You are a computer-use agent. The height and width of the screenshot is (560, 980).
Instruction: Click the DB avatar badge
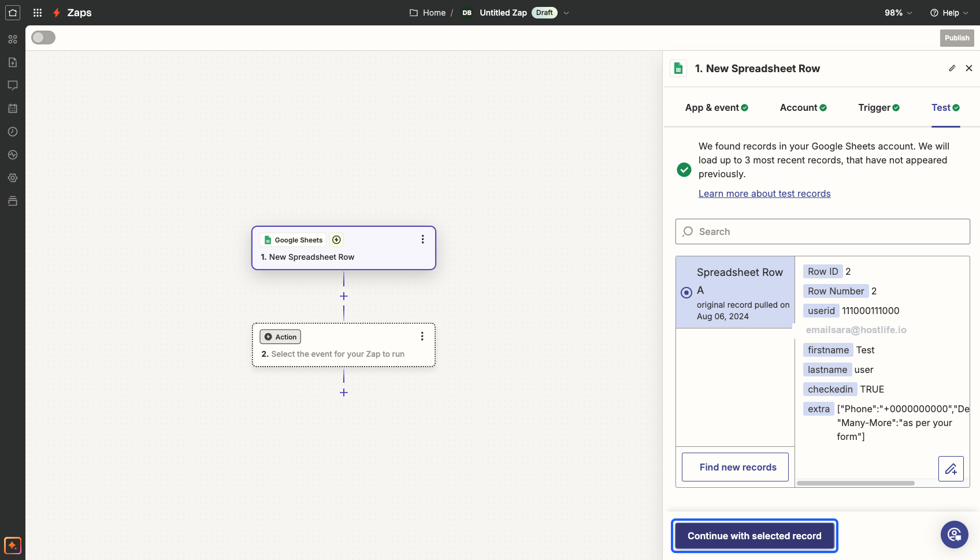pos(467,13)
